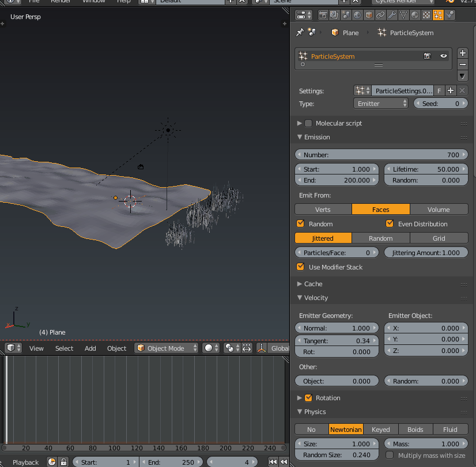Click the pin icon in Properties header
476x467 pixels.
click(x=300, y=33)
